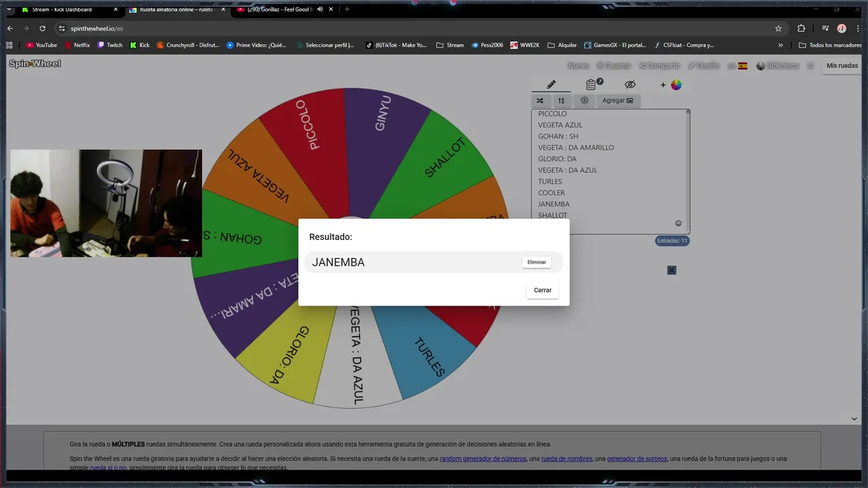Open the browser extensions puzzle icon
This screenshot has width=868, height=488.
point(801,28)
